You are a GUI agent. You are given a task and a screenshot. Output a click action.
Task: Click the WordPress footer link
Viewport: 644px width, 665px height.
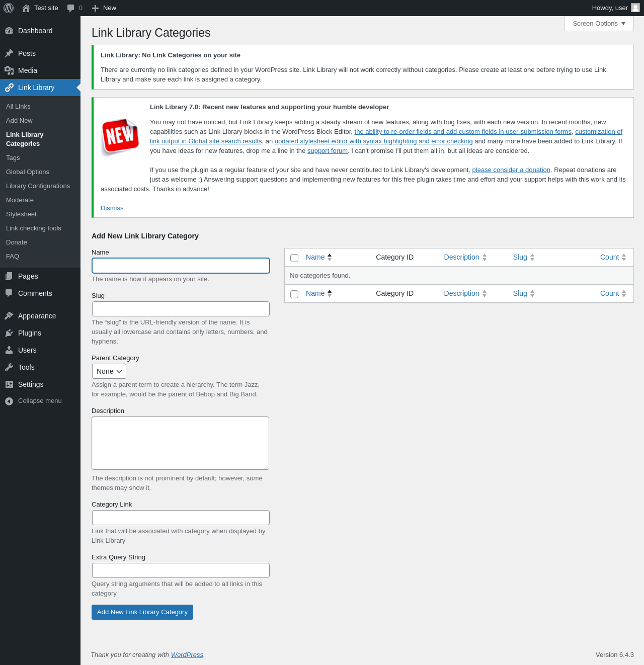click(187, 655)
